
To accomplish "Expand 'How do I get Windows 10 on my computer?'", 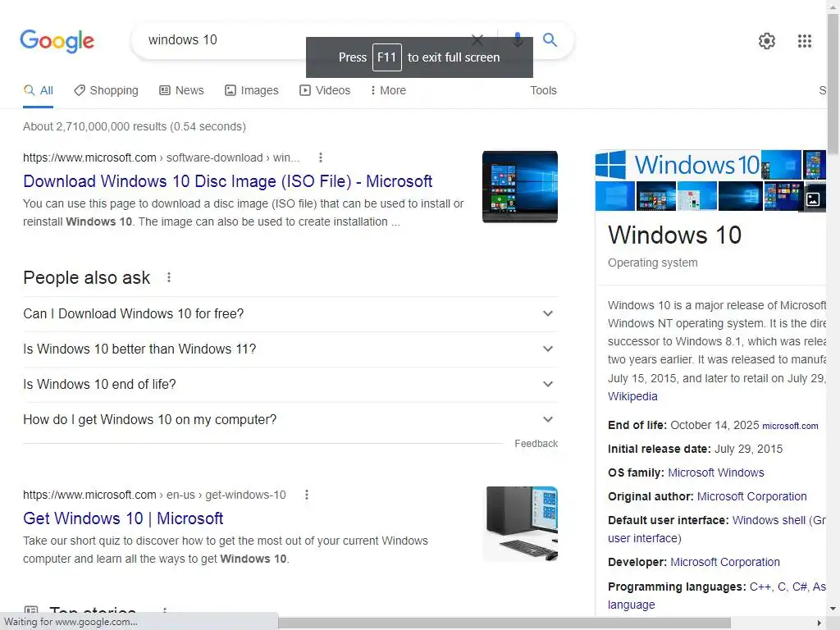I will click(x=290, y=419).
